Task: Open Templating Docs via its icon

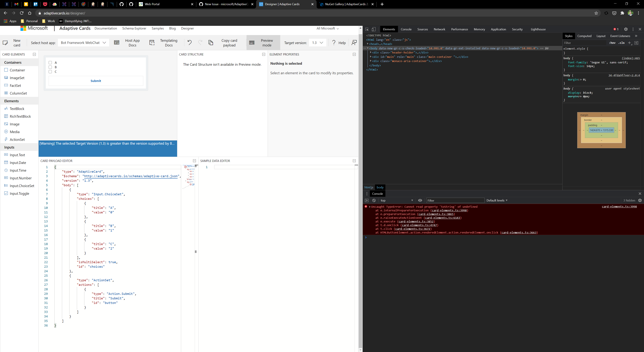Action: click(152, 42)
